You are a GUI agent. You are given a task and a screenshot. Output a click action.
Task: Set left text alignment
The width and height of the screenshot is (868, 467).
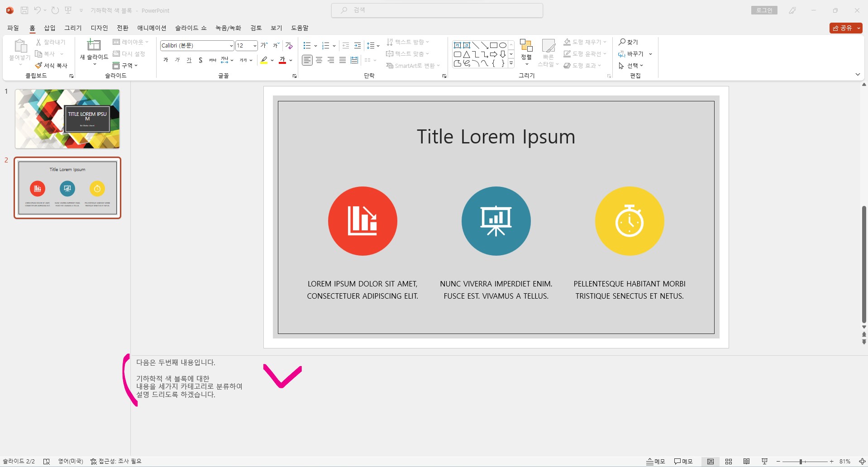(x=307, y=60)
